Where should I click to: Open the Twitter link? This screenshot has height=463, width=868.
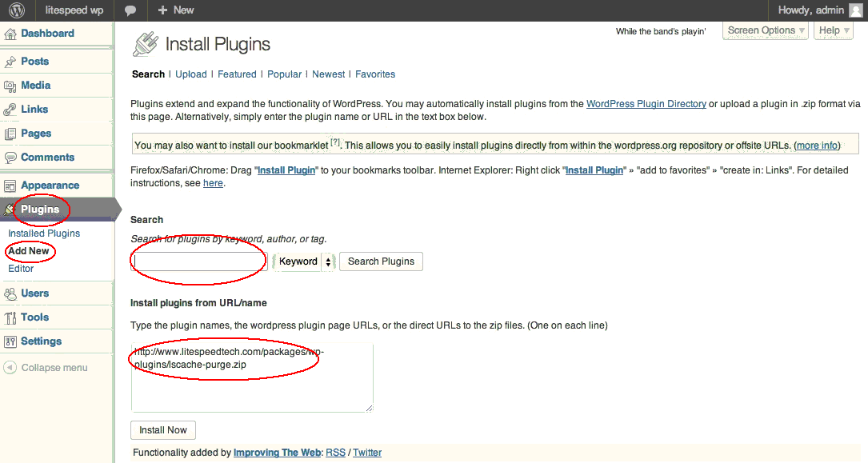[367, 453]
